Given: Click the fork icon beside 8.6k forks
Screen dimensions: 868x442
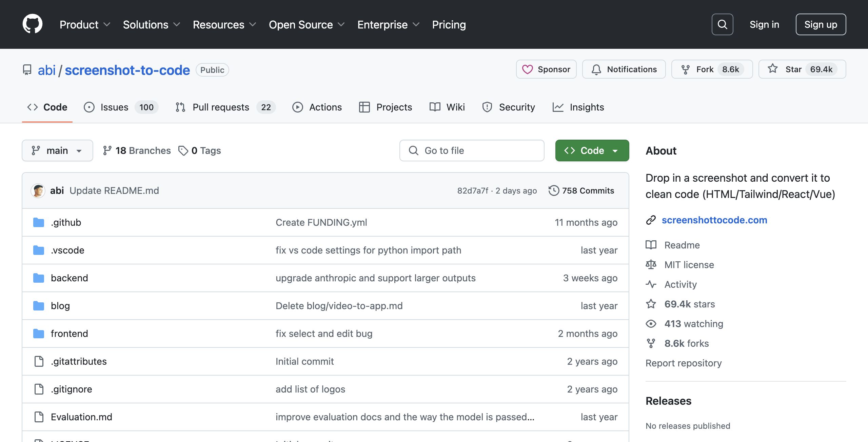Looking at the screenshot, I should [x=651, y=343].
